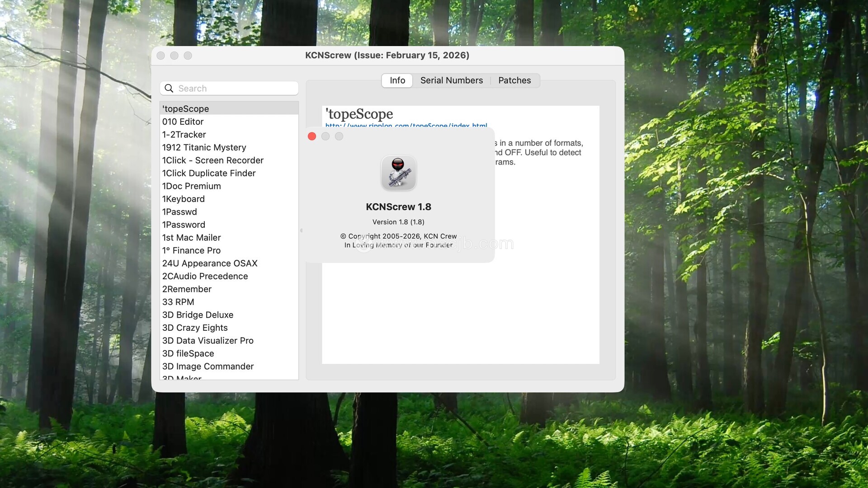Image resolution: width=868 pixels, height=488 pixels.
Task: Click the KCNScrew app icon in About dialog
Action: coord(398,173)
